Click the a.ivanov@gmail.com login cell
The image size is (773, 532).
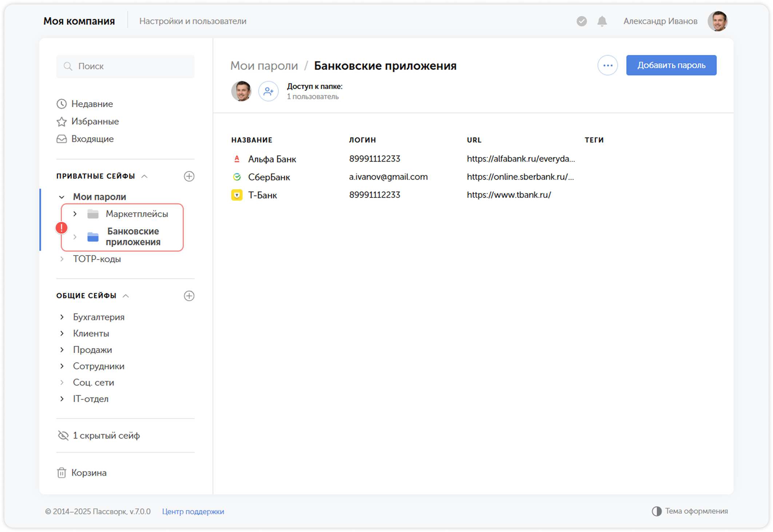point(388,177)
